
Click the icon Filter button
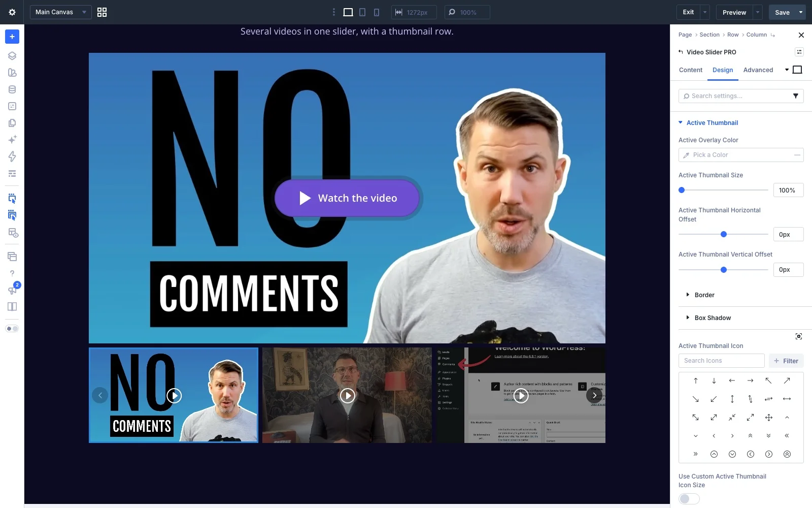click(x=786, y=361)
